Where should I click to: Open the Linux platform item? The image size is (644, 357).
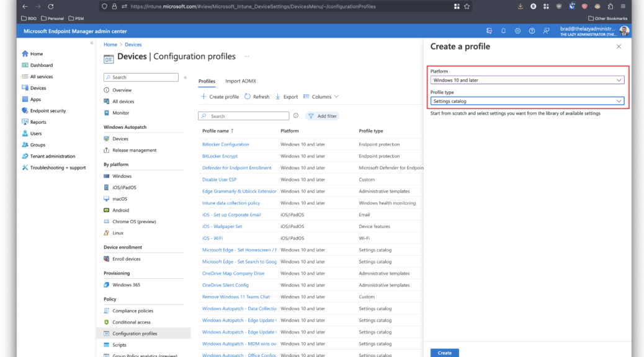[x=118, y=233]
